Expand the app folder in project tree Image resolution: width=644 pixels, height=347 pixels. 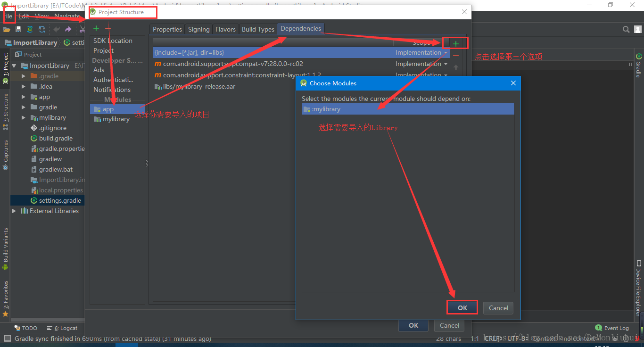(x=24, y=97)
